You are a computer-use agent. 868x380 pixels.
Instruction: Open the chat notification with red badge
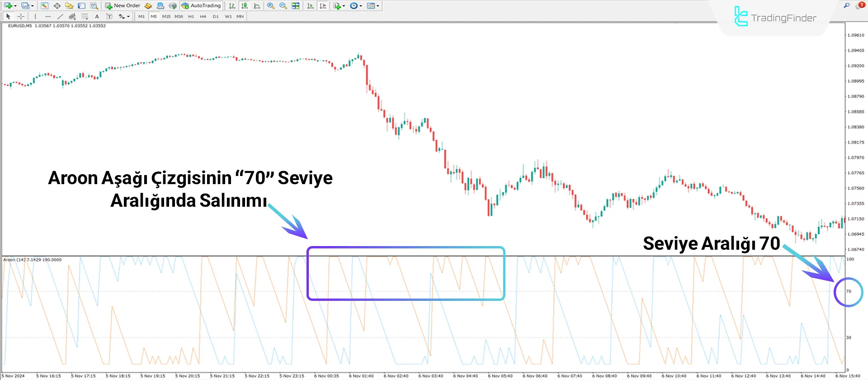860,5
